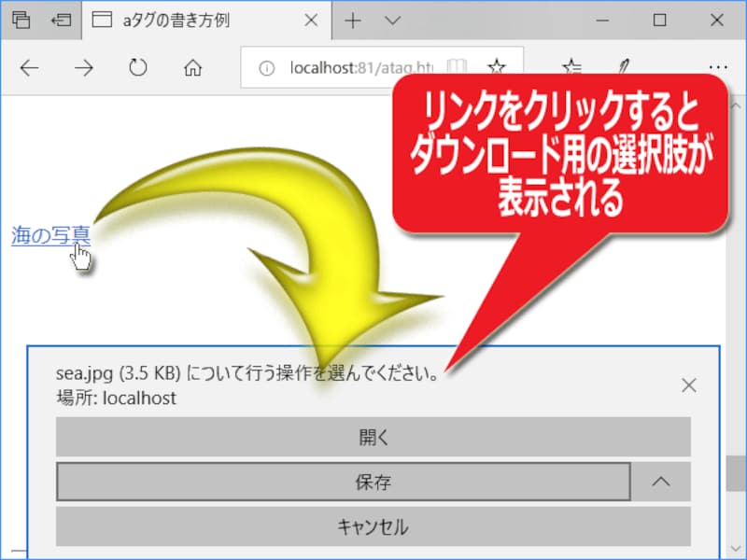This screenshot has height=560, width=747.
Task: Open the Hub favorites panel
Action: 572,66
